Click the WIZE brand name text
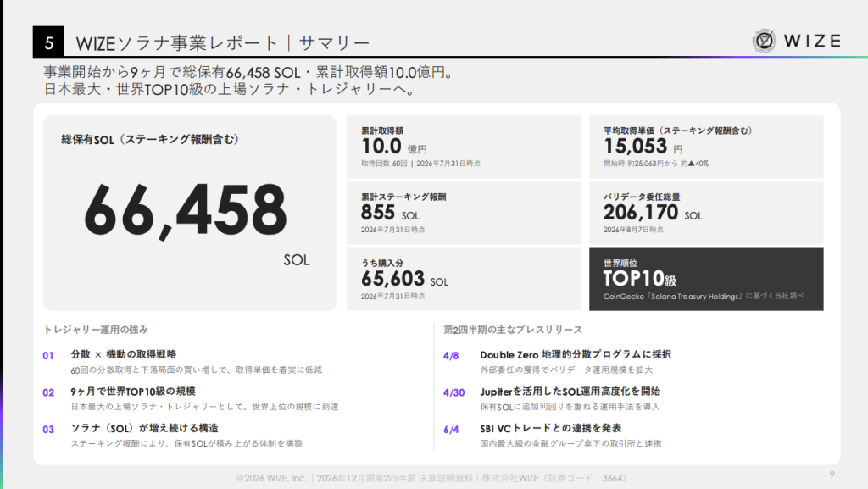Viewport: 868px width, 489px height. (812, 41)
